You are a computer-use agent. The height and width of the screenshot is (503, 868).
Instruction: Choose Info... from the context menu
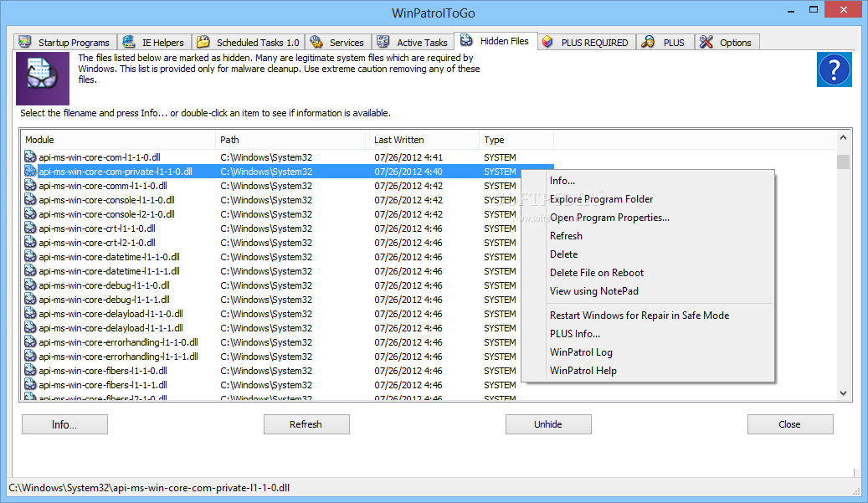click(648, 181)
